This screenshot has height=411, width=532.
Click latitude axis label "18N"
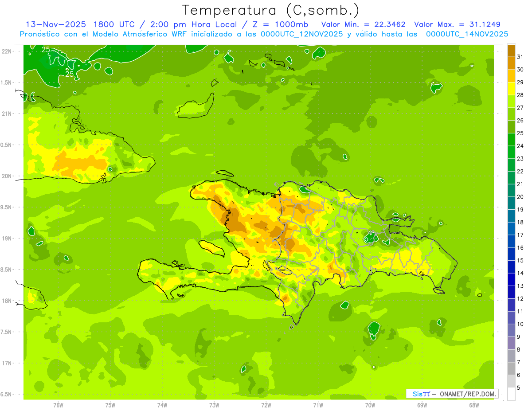(x=7, y=301)
